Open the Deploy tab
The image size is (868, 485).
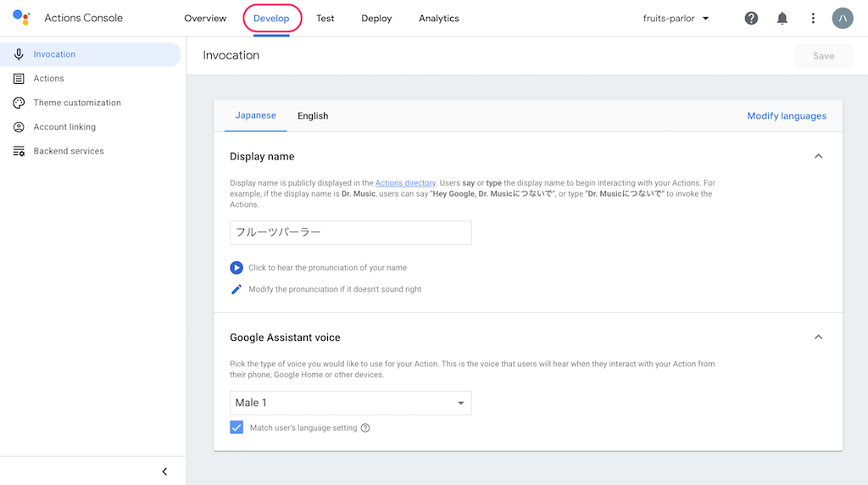pyautogui.click(x=376, y=19)
